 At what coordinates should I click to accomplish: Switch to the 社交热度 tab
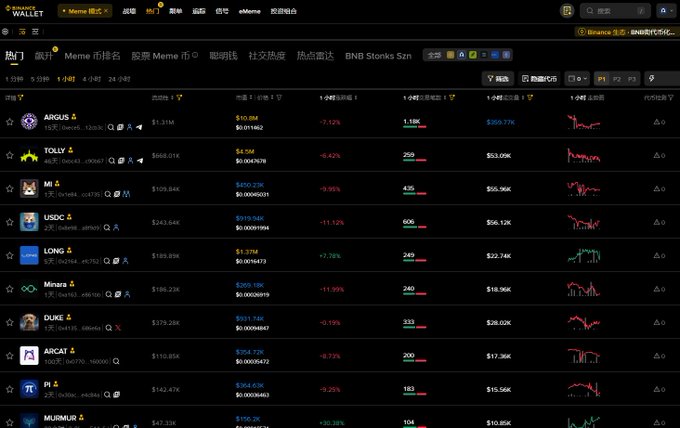[x=267, y=56]
